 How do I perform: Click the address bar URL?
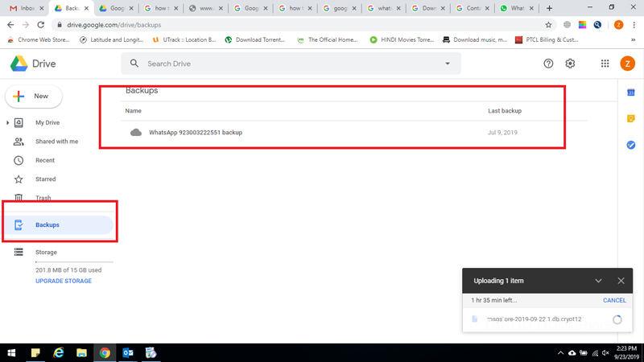point(114,25)
